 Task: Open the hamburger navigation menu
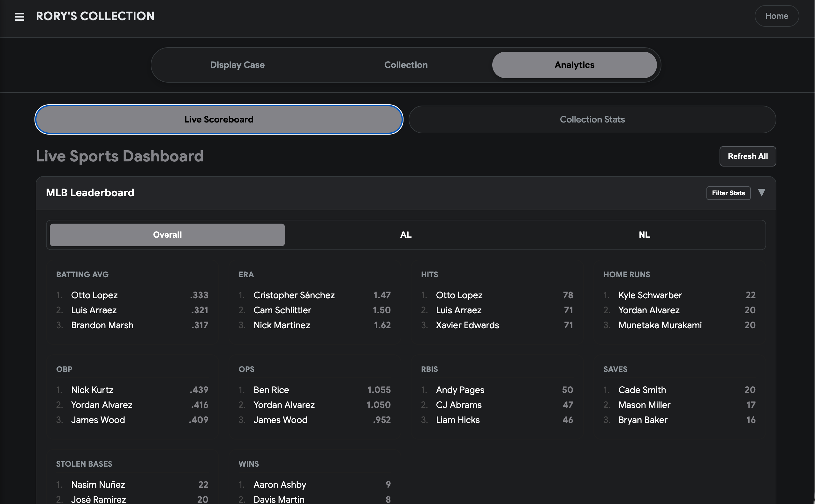pos(20,16)
